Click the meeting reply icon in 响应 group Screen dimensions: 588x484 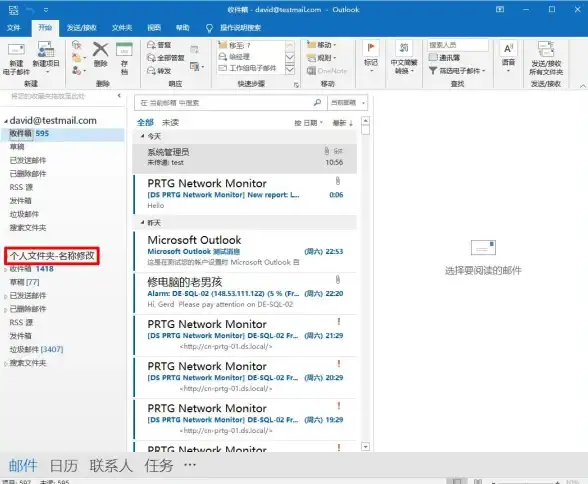(194, 50)
